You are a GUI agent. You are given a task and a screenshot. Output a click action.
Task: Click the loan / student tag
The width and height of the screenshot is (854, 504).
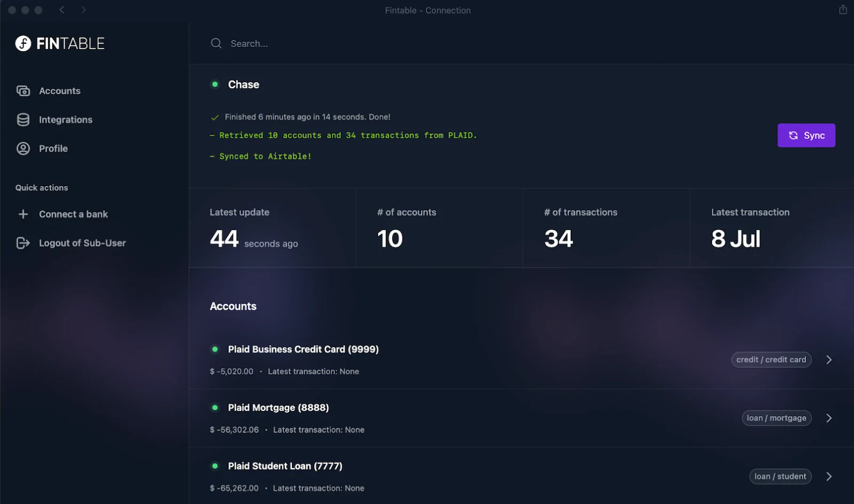coord(780,476)
